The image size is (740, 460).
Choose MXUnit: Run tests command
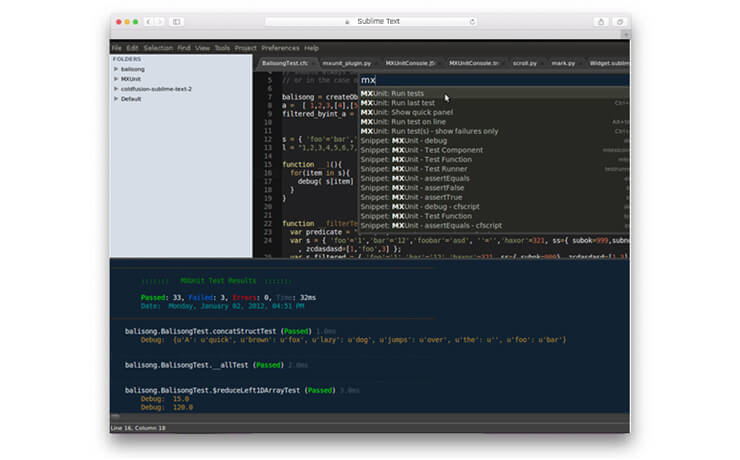tap(494, 93)
